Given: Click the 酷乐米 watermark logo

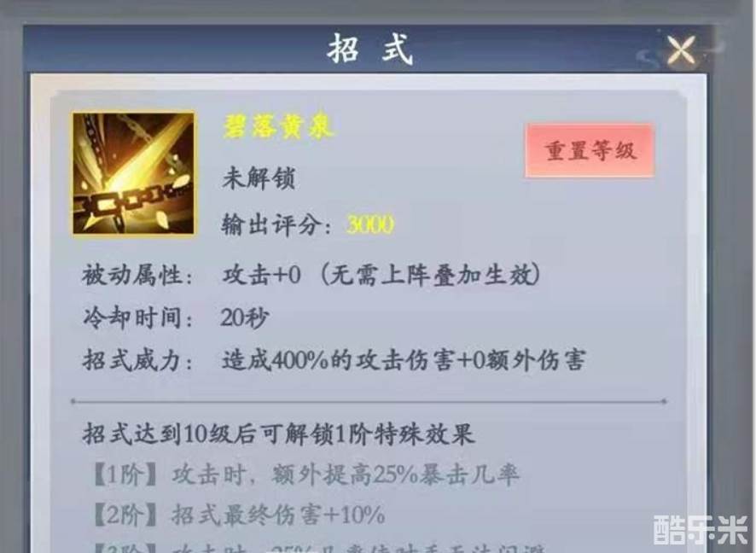Looking at the screenshot, I should click(701, 529).
